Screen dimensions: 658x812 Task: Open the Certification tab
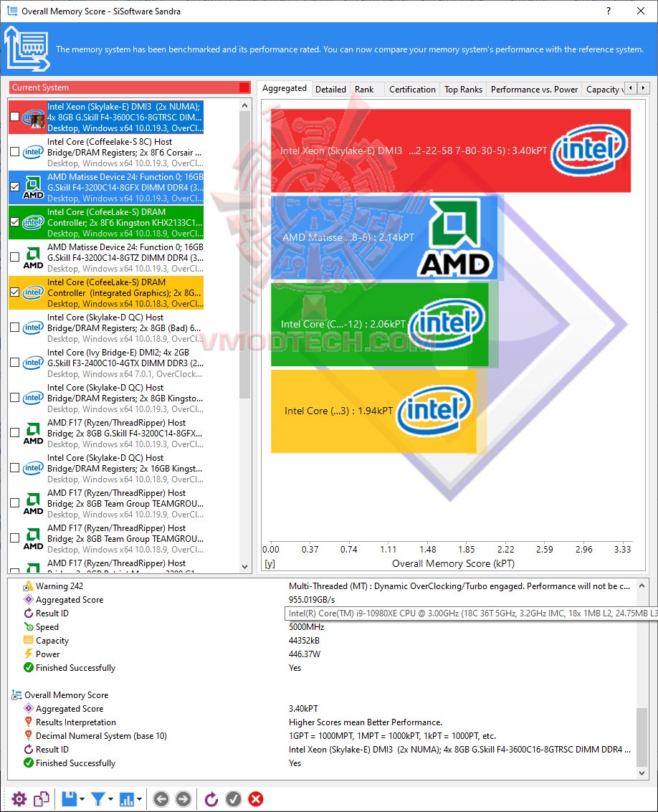point(412,89)
